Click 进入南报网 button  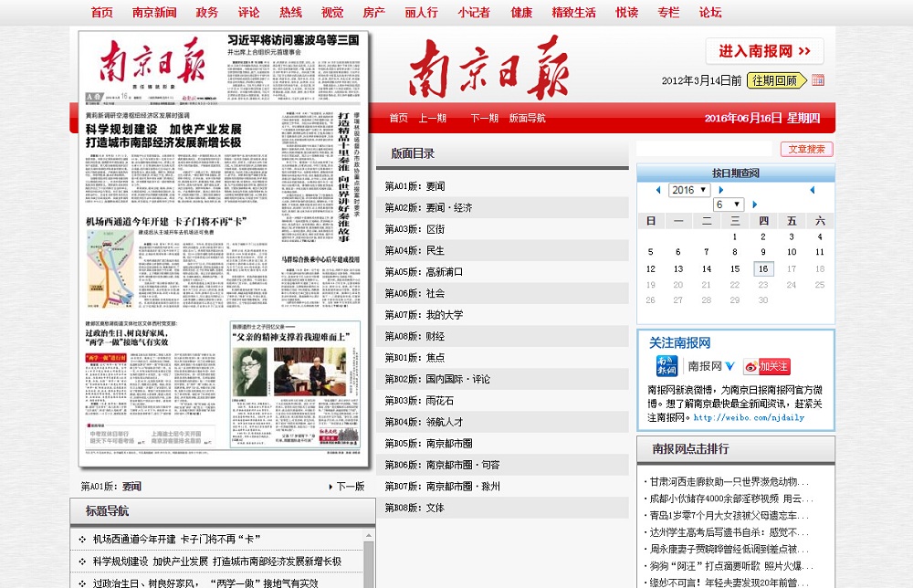(x=764, y=51)
